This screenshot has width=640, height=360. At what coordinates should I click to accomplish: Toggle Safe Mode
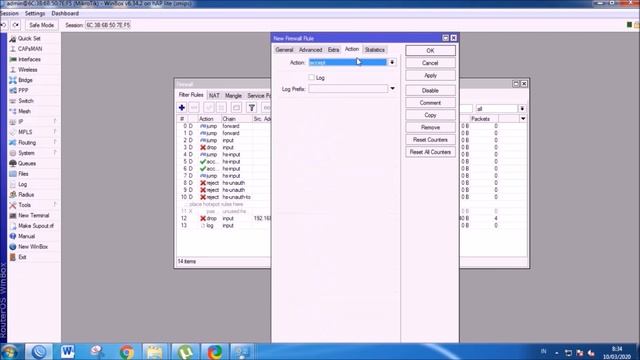(41, 25)
